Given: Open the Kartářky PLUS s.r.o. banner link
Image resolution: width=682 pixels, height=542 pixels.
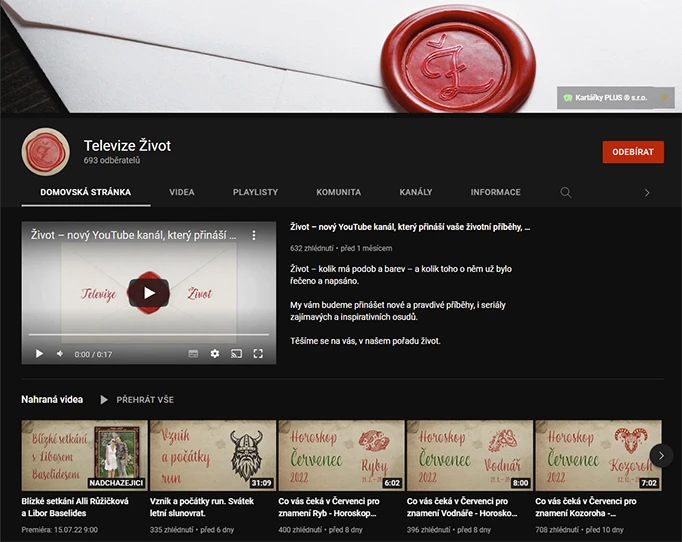Looking at the screenshot, I should point(615,97).
